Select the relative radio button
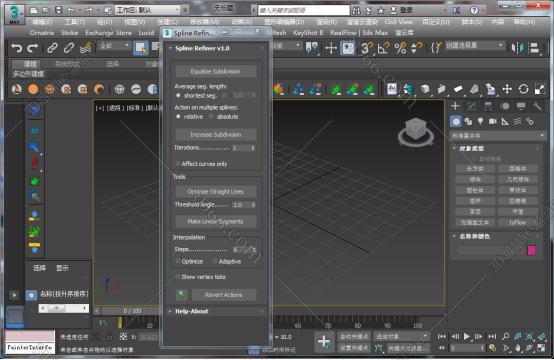The height and width of the screenshot is (360, 554). tap(178, 117)
